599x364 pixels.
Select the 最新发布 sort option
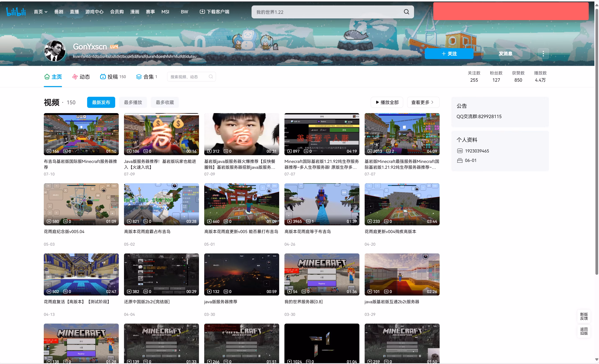(101, 102)
